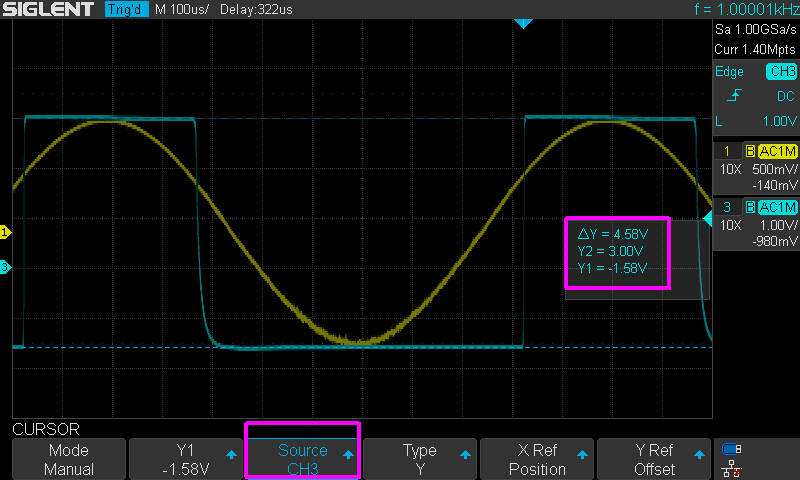Select the Y Ref Offset menu item
The height and width of the screenshot is (480, 800).
(x=654, y=459)
